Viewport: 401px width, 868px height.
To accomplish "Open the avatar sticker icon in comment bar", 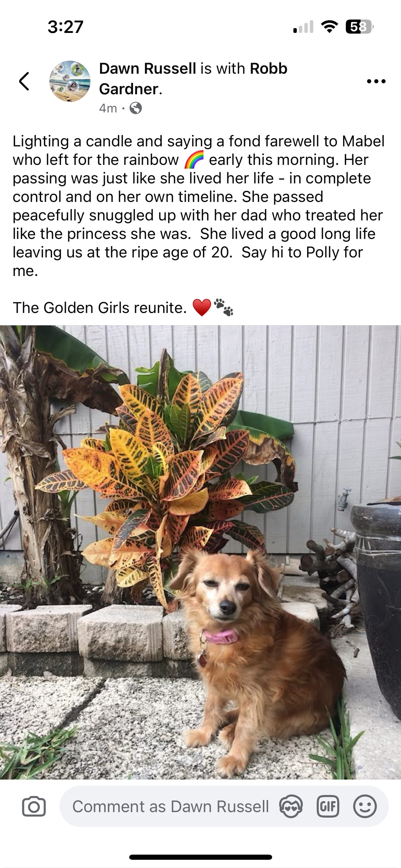I will [291, 807].
